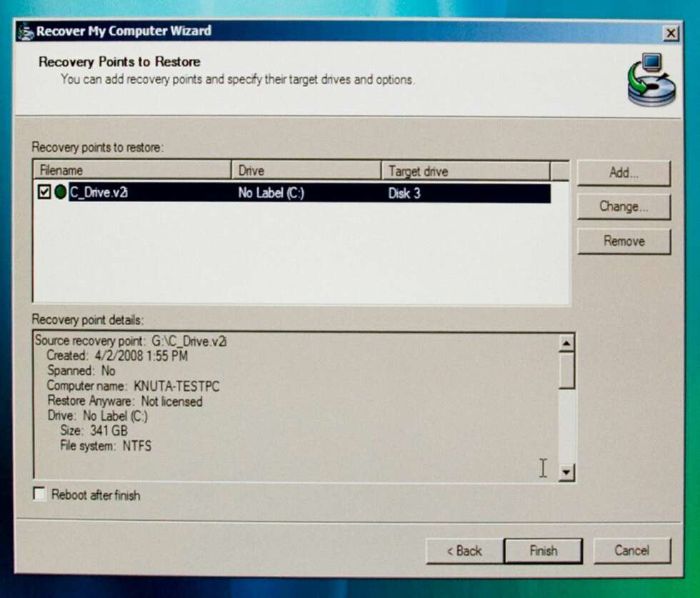Uncheck the C_Drive.v2i recovery point checkbox
The height and width of the screenshot is (598, 700).
(x=44, y=192)
